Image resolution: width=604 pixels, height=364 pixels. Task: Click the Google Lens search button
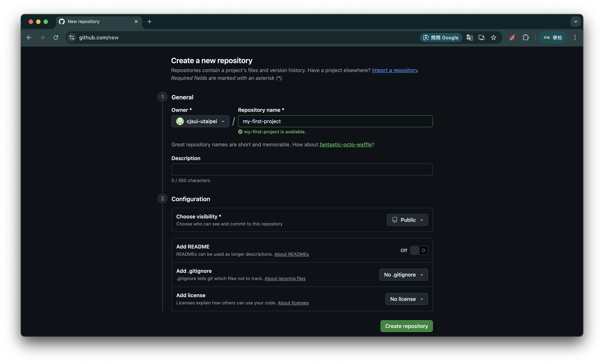pos(441,38)
